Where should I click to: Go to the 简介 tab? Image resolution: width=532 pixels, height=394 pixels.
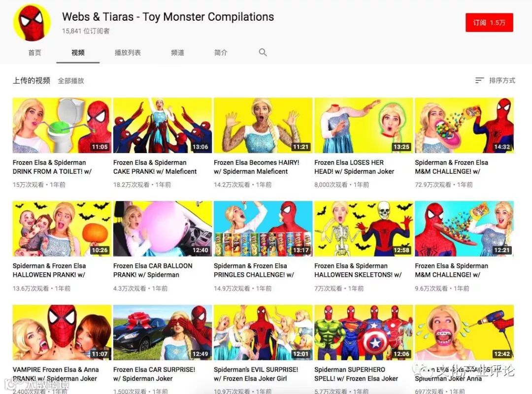[x=221, y=53]
